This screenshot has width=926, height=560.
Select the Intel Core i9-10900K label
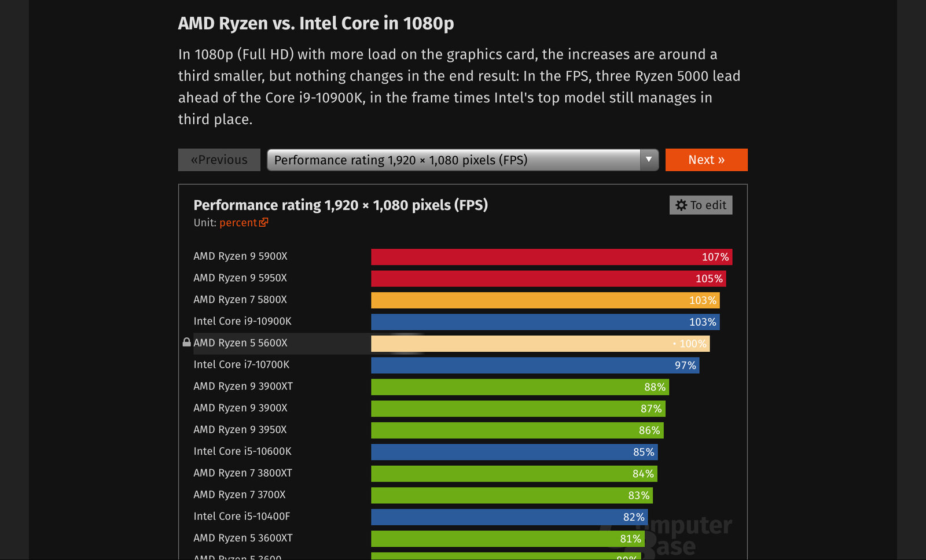pos(242,321)
